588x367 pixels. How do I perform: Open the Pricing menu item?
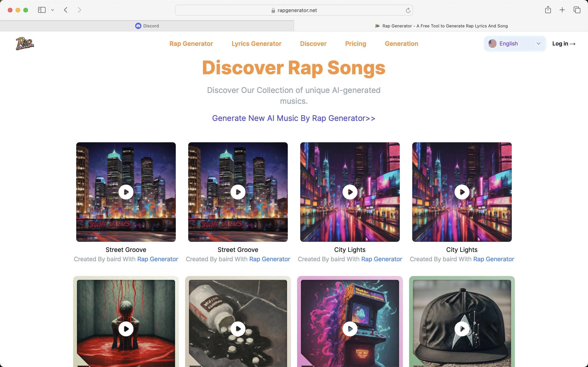click(355, 44)
